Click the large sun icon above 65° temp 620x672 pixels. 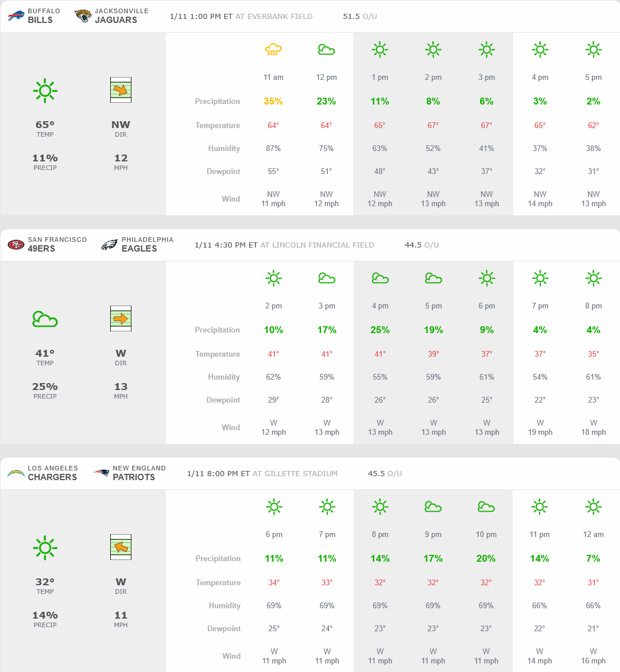pyautogui.click(x=45, y=91)
